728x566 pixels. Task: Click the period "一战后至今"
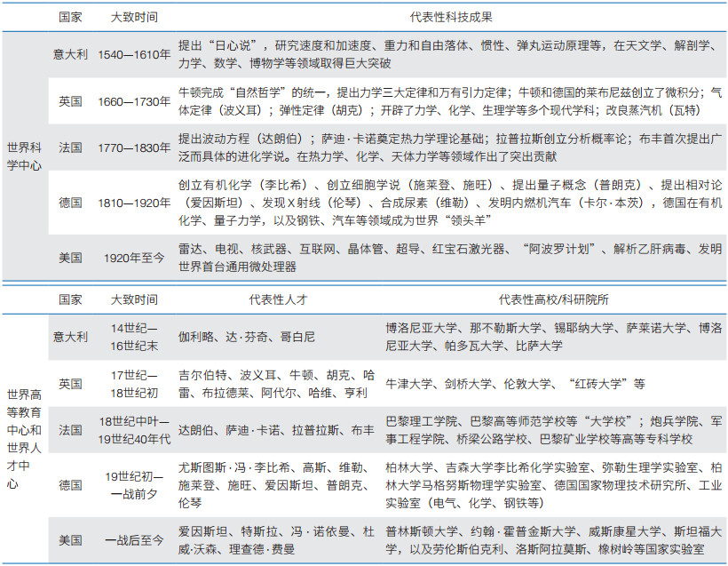point(134,540)
